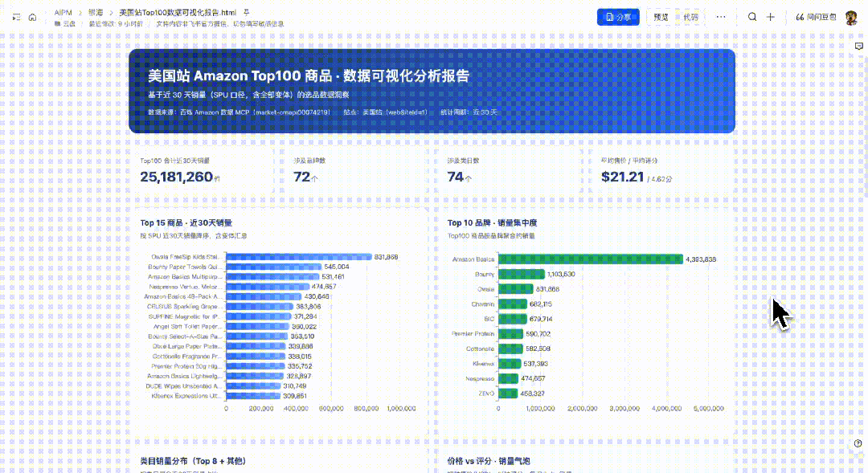Click the ZEVO brand label
This screenshot has height=473, width=868.
(x=486, y=393)
